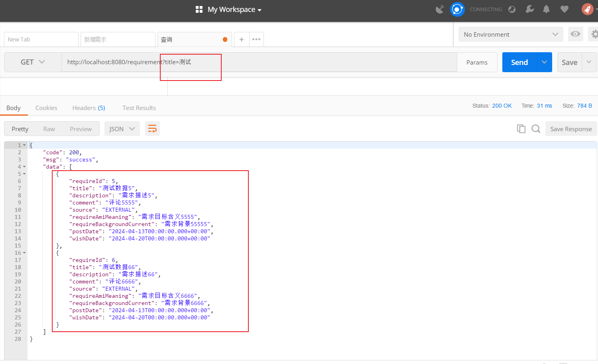Open manage environments gear icon

point(594,34)
